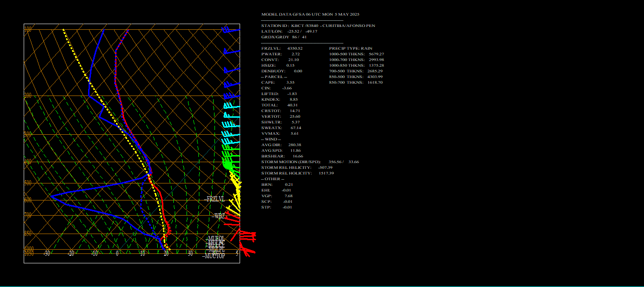644x287 pixels.
Task: Click the LAT/LON coordinates line
Action: 289,31
